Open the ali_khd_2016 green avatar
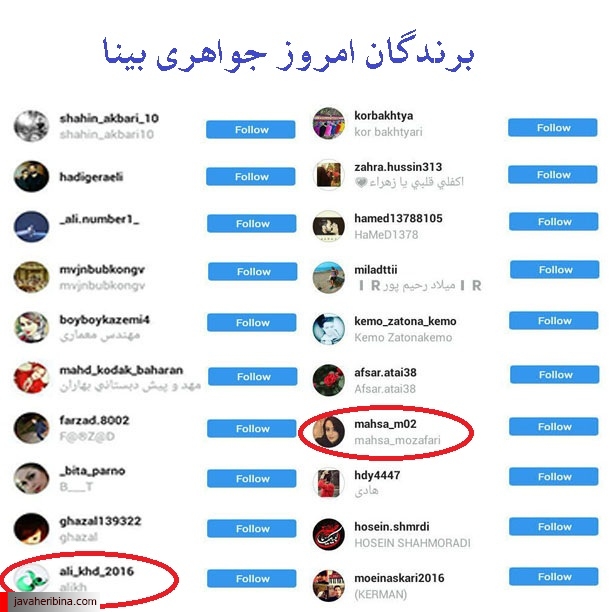The image size is (612, 612). click(31, 579)
